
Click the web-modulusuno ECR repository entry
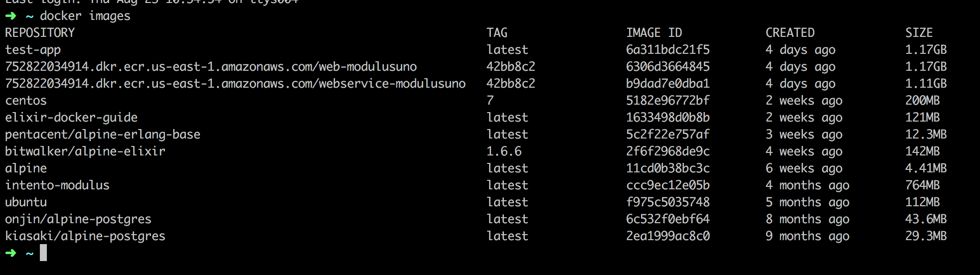pos(211,67)
